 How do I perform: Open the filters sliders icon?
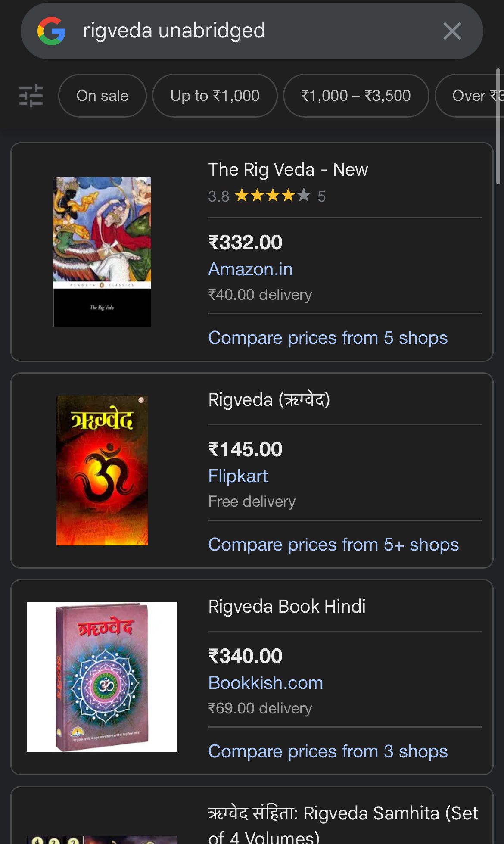tap(31, 95)
